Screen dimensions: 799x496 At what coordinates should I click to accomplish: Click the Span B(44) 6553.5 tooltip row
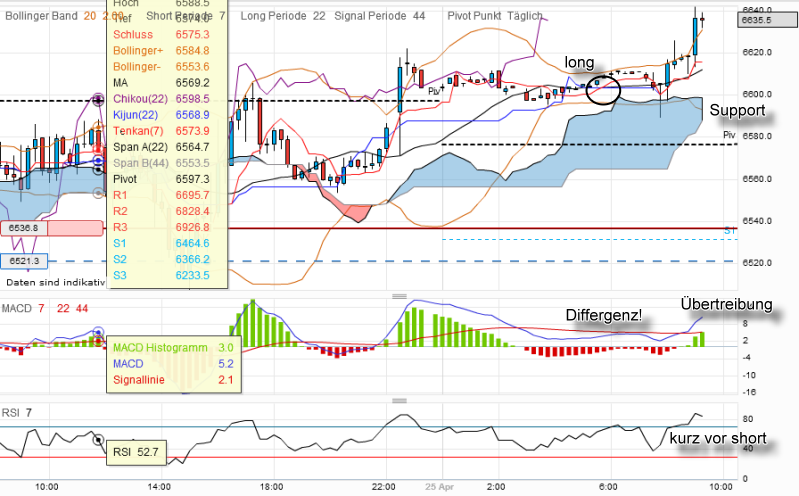pyautogui.click(x=161, y=163)
